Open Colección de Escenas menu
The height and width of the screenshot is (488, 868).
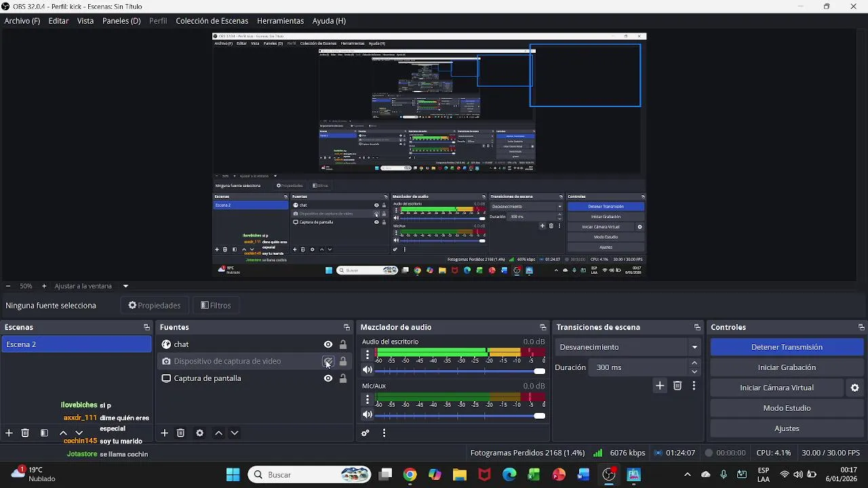212,21
